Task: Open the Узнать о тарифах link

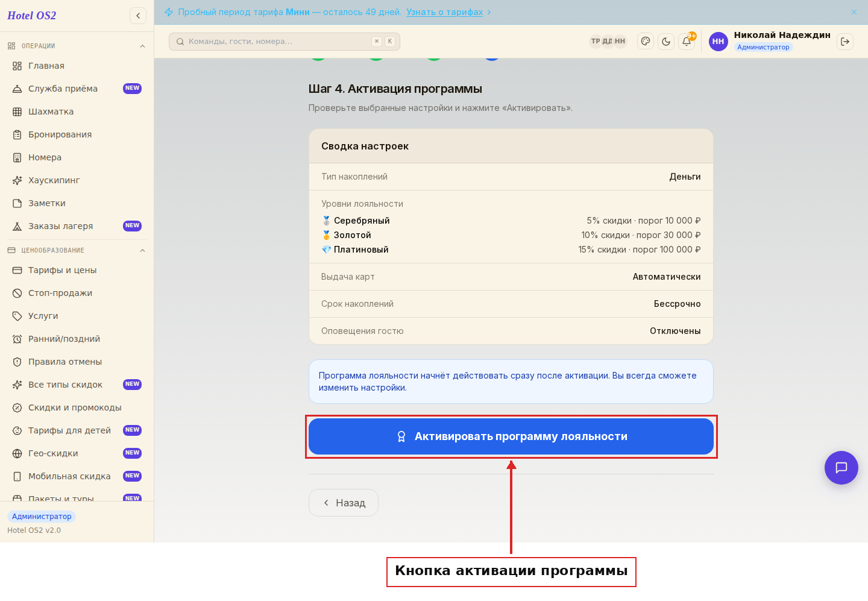Action: pos(444,12)
